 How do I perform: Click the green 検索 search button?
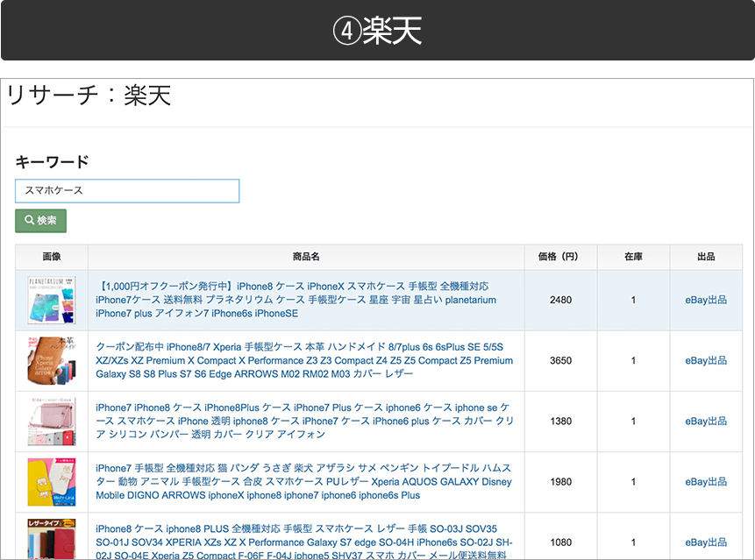(40, 221)
